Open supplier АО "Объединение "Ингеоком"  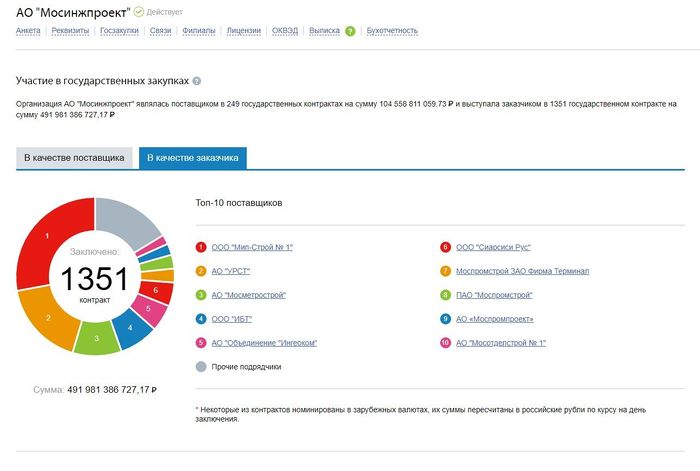coord(264,343)
